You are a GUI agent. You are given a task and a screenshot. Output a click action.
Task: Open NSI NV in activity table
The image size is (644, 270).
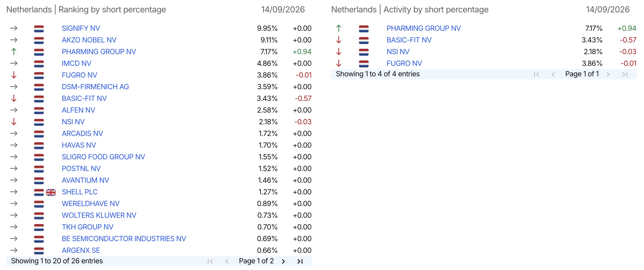398,52
